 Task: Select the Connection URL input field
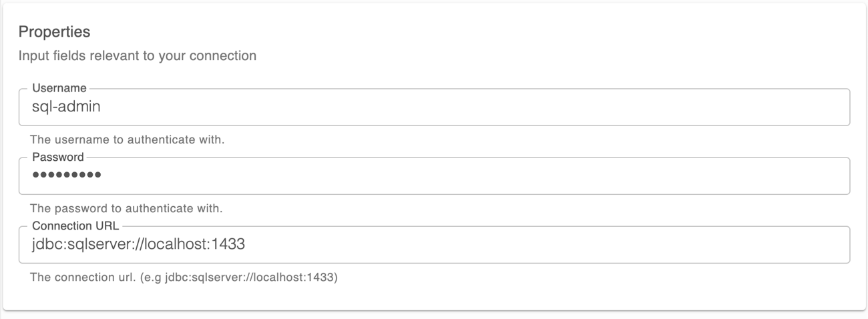coord(434,244)
